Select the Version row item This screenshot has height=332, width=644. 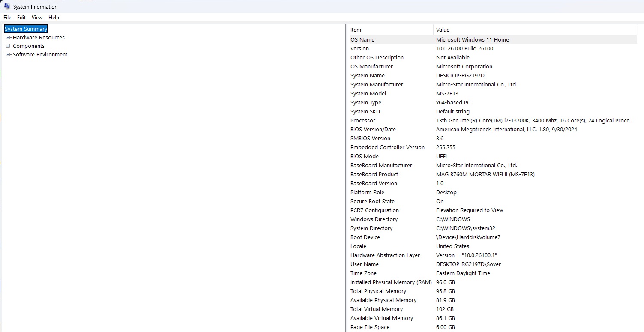tap(359, 48)
